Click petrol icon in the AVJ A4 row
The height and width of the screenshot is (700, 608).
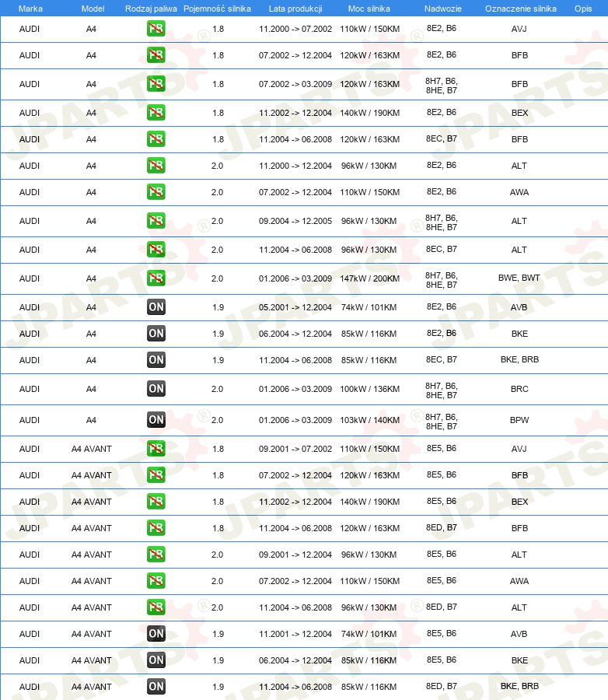[155, 29]
